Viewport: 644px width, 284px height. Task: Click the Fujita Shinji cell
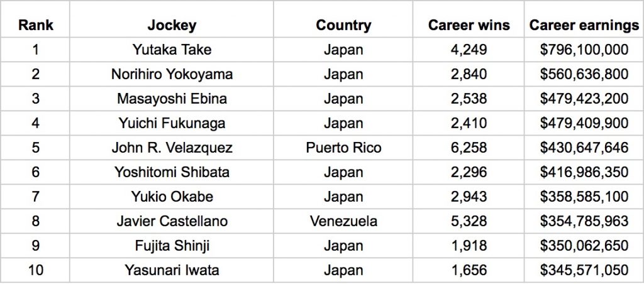[x=172, y=246]
